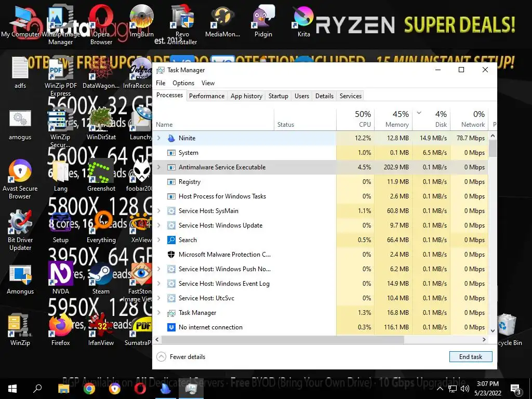Switch to the Startup tab
532x399 pixels.
click(278, 96)
